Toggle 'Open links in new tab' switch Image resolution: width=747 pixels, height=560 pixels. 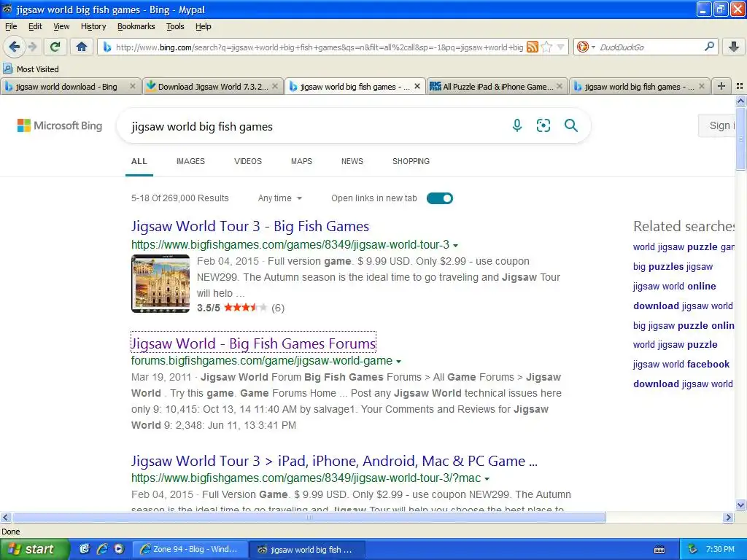click(439, 198)
